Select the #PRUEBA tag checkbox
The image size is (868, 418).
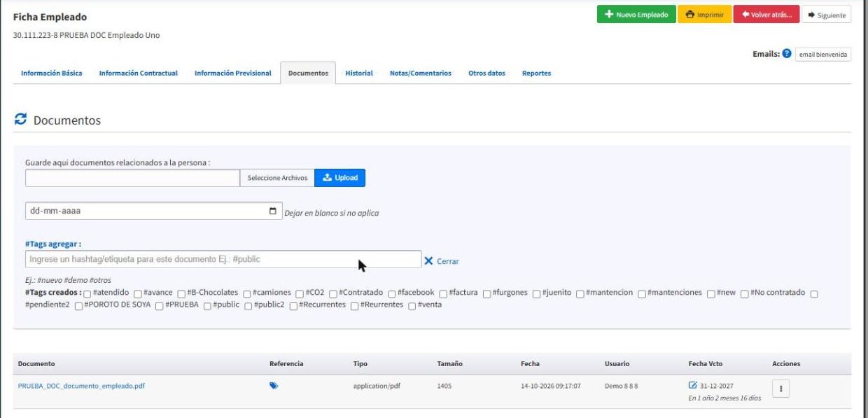[x=160, y=306]
